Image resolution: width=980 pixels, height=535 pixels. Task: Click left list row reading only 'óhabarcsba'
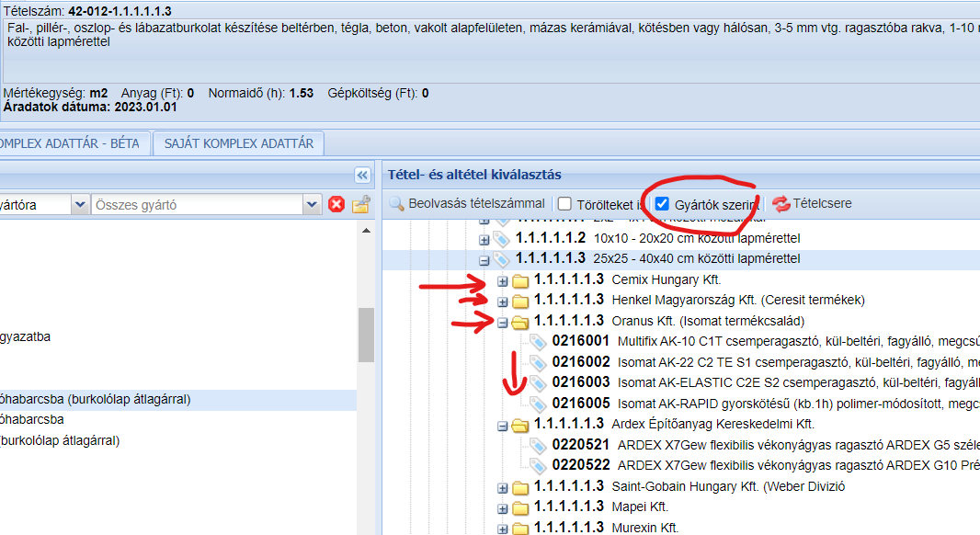(x=32, y=419)
